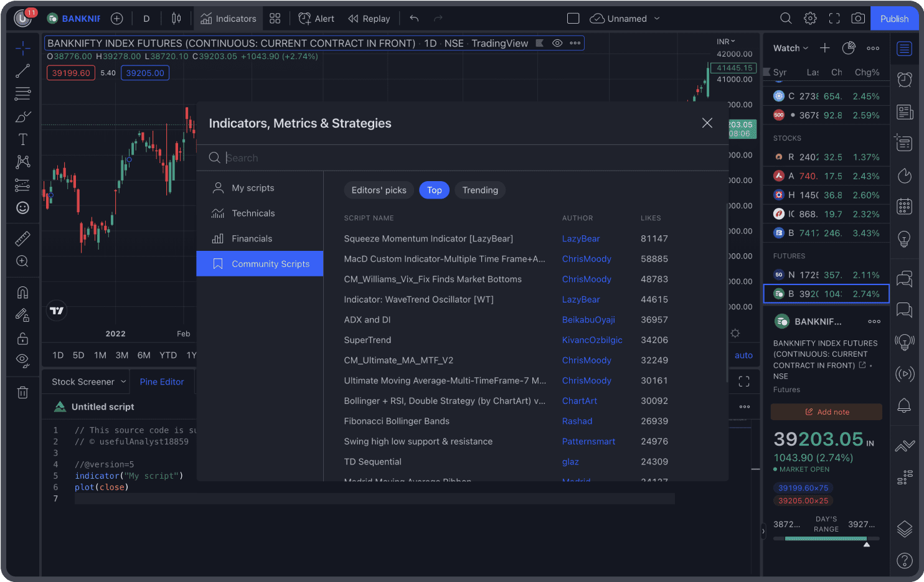
Task: Select the Community Scripts section
Action: [260, 264]
